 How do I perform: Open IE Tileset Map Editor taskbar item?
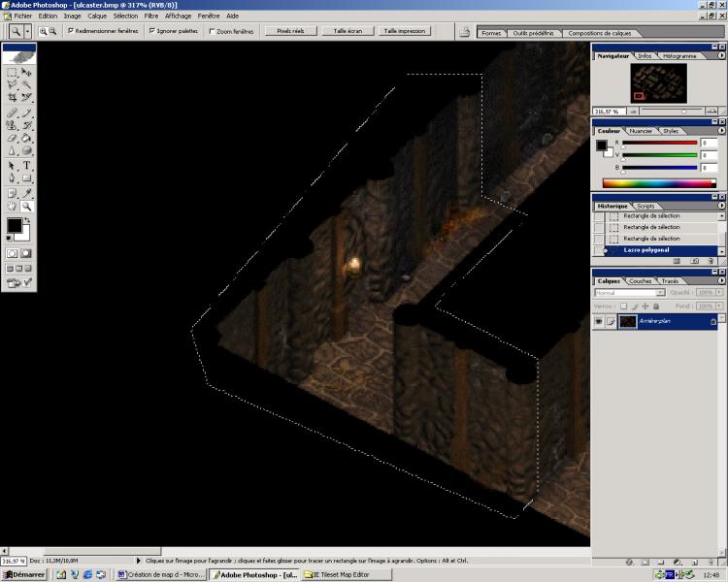(x=347, y=574)
